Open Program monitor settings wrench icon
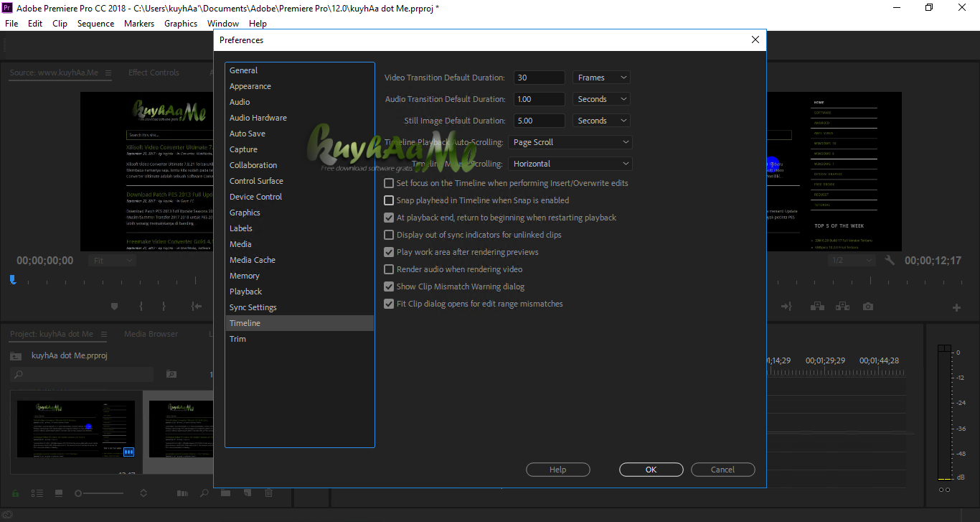This screenshot has height=522, width=980. click(x=890, y=261)
